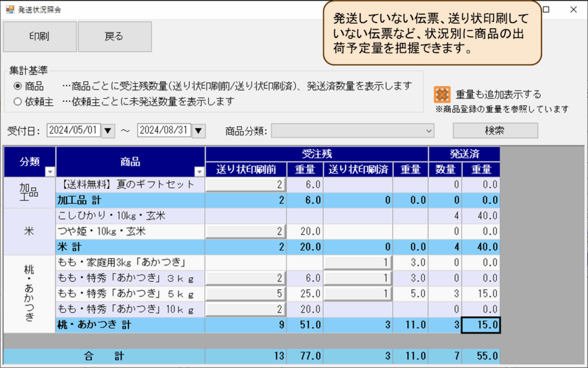
Task: Click the end date field 2024/08/31
Action: (x=164, y=131)
